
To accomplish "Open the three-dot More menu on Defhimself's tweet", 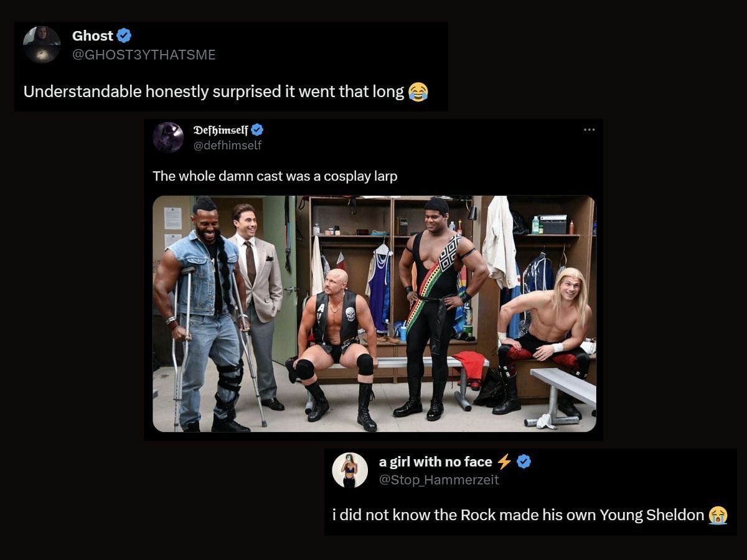I will (589, 129).
